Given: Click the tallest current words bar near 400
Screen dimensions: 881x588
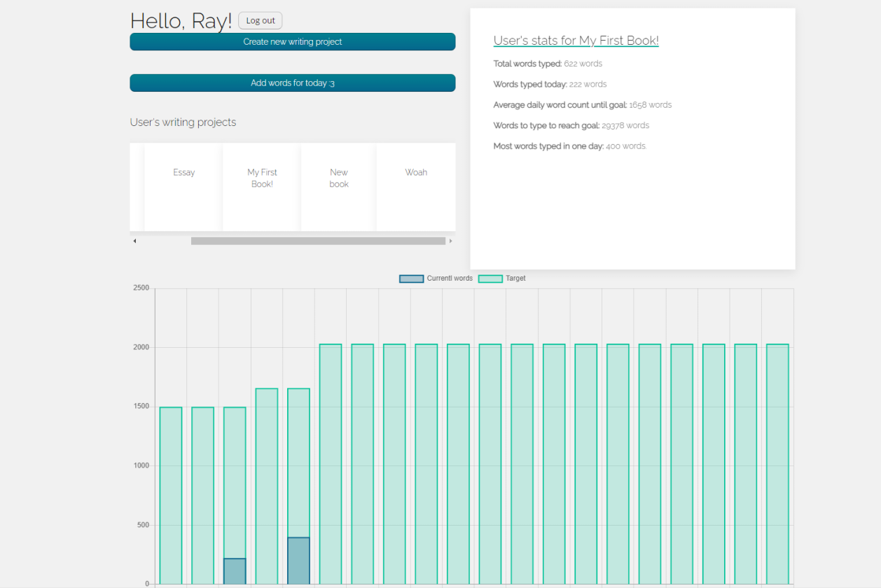Looking at the screenshot, I should pos(298,561).
